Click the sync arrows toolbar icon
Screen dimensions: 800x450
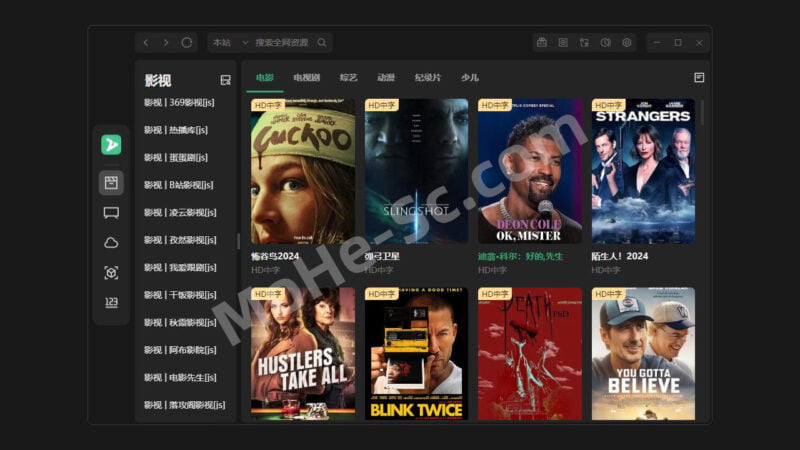(584, 43)
